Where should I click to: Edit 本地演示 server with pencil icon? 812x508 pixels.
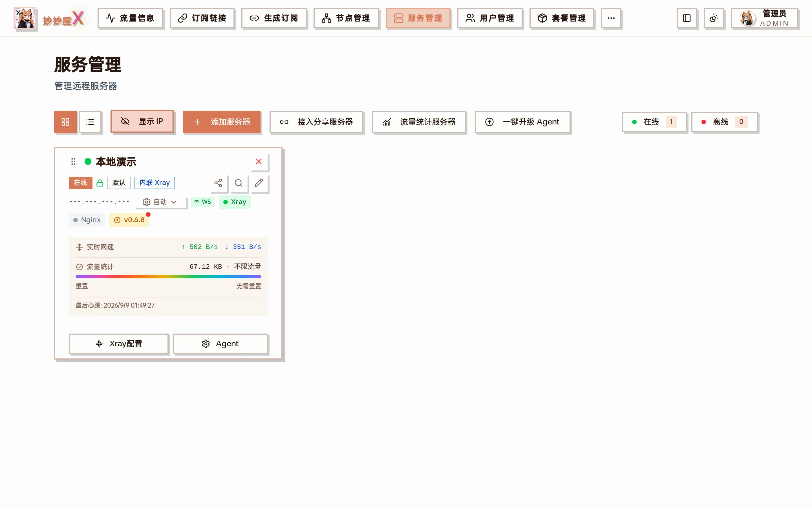click(259, 183)
